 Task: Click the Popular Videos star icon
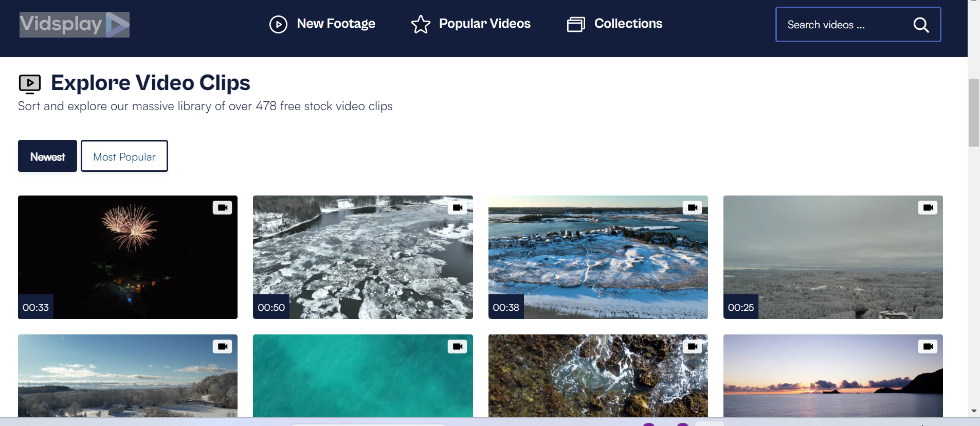pyautogui.click(x=421, y=24)
